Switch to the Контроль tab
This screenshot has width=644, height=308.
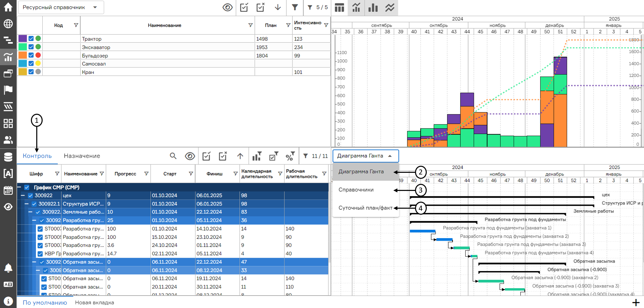pos(37,156)
